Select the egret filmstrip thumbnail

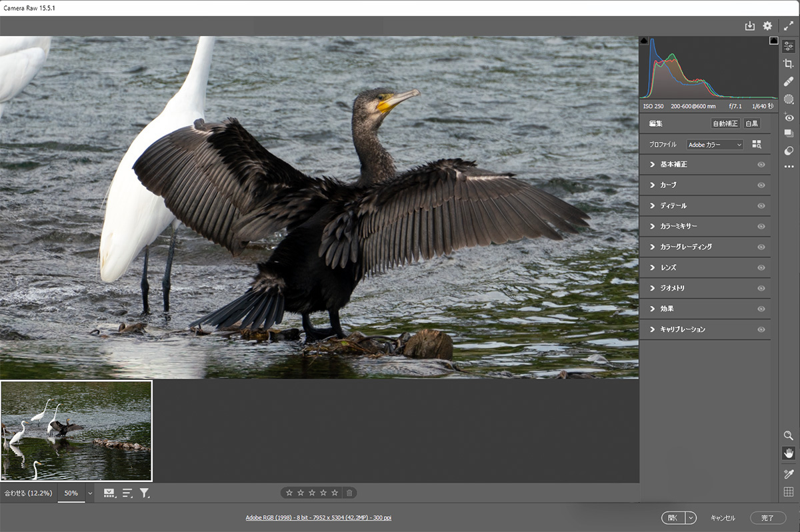[x=77, y=431]
